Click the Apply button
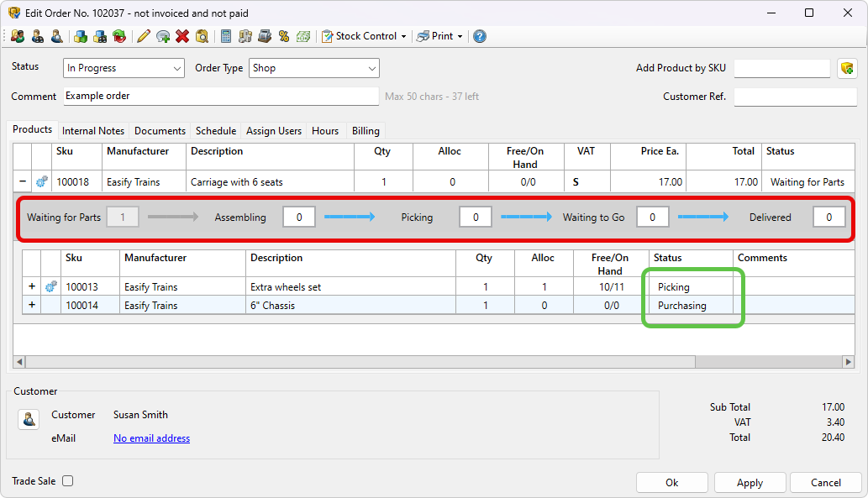Screen dimensions: 868x498 click(750, 483)
